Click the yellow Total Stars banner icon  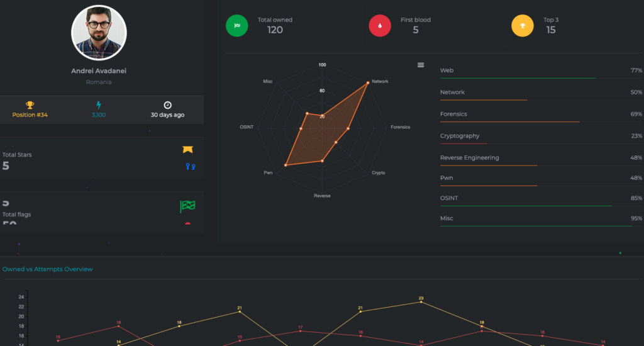coord(187,149)
